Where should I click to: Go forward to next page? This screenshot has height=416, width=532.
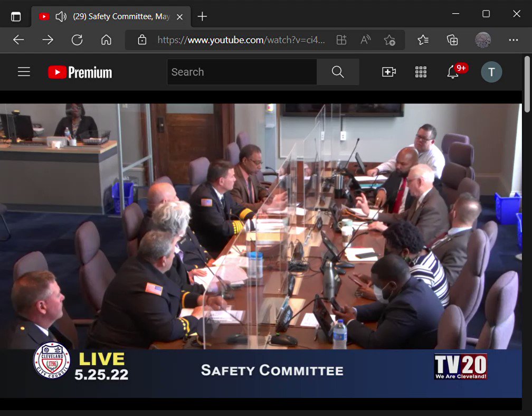tap(48, 40)
